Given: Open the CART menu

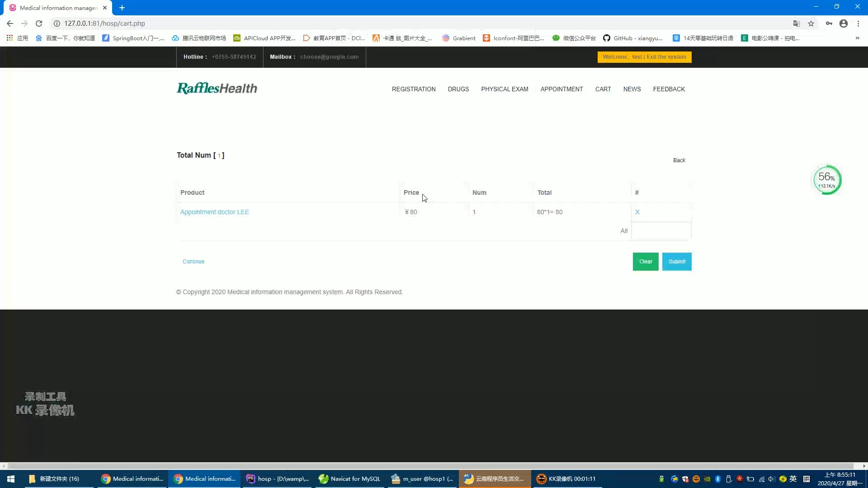Looking at the screenshot, I should pos(603,89).
